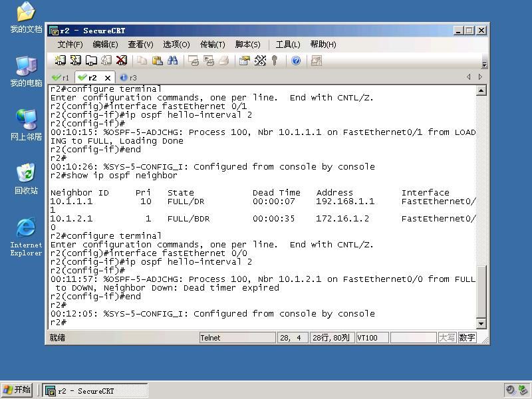Viewport: 532px width, 399px height.
Task: Click the Copy toolbar icon
Action: click(142, 61)
